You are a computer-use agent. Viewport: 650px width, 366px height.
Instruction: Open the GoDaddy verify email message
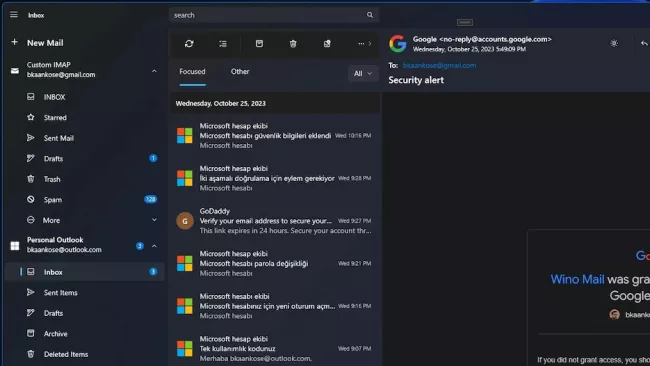tap(275, 221)
